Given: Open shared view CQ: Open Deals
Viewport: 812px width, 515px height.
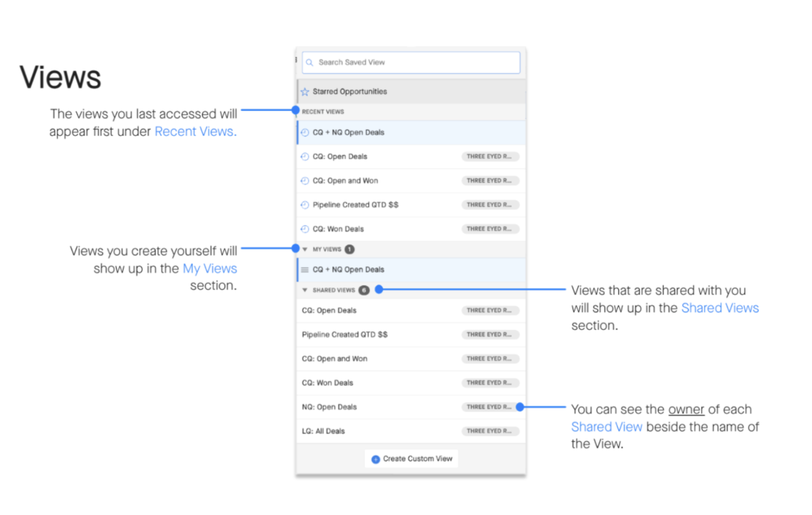Looking at the screenshot, I should [411, 310].
